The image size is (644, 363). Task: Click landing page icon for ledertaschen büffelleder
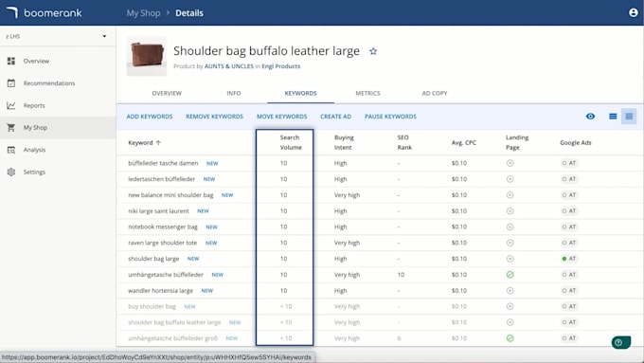tap(510, 179)
